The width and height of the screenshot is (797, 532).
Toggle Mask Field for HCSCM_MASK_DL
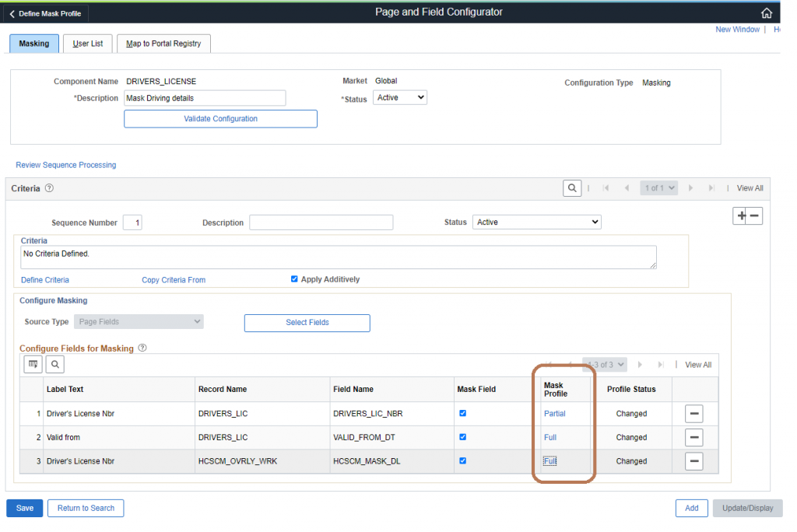[x=462, y=461]
